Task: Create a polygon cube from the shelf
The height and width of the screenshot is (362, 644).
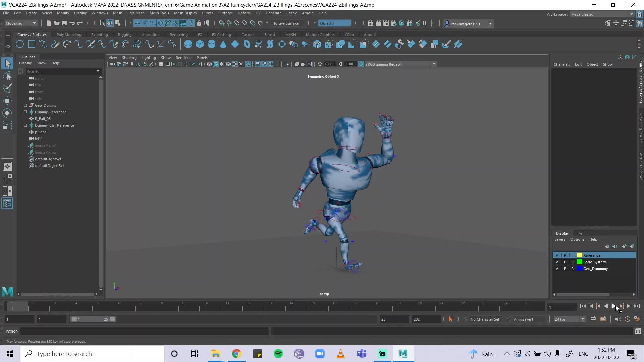Action: 200,44
